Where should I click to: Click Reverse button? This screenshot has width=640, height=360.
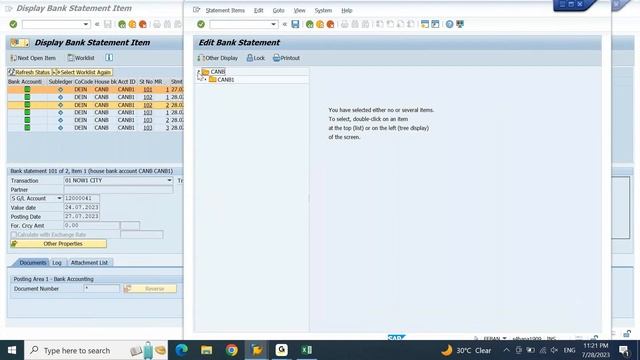150,289
